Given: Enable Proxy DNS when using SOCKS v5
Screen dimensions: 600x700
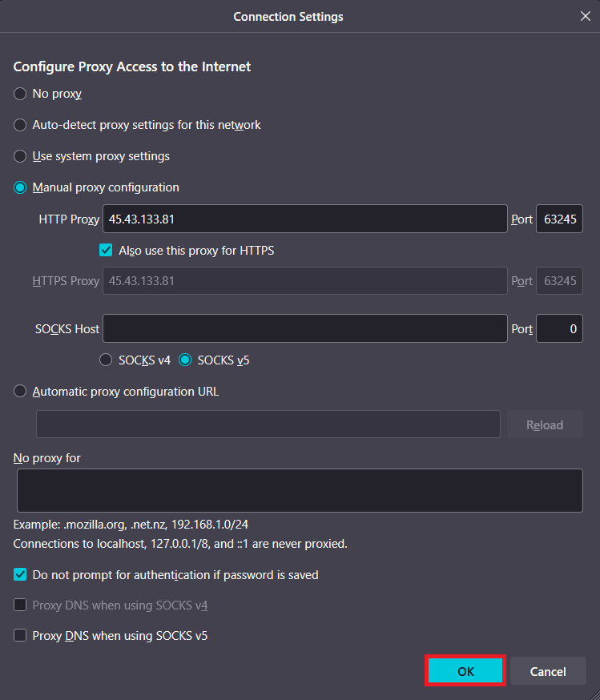Looking at the screenshot, I should [x=19, y=635].
